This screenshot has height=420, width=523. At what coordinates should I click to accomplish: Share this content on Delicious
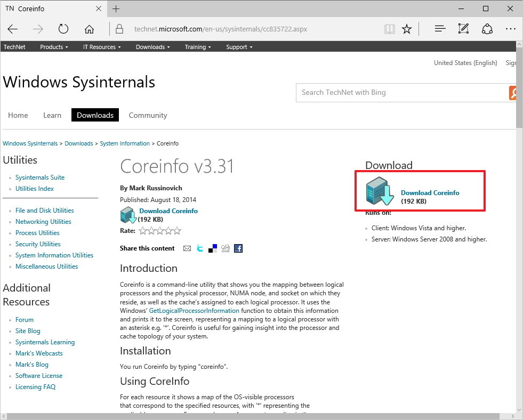point(212,248)
